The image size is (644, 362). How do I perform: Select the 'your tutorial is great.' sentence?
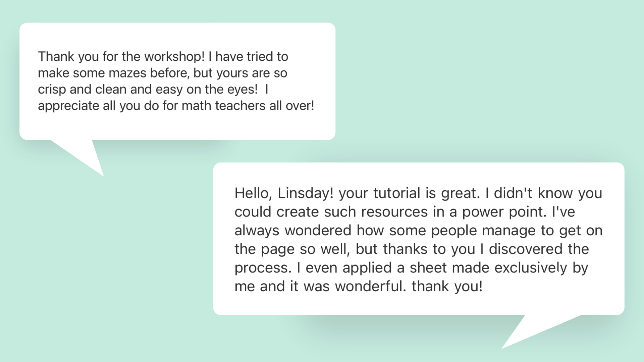click(410, 193)
